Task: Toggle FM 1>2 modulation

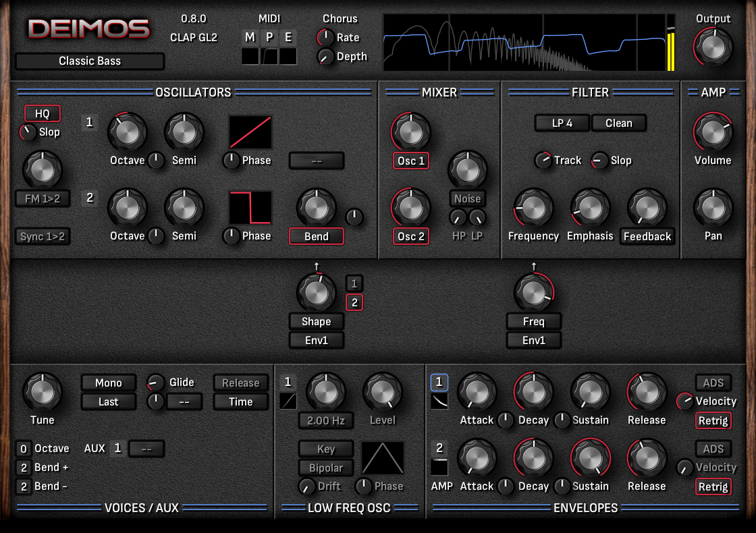Action: click(43, 198)
